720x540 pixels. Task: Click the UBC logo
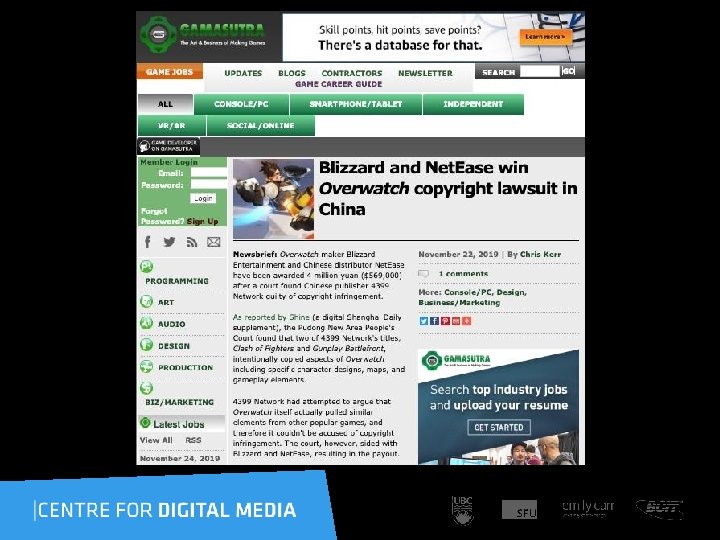coord(463,510)
